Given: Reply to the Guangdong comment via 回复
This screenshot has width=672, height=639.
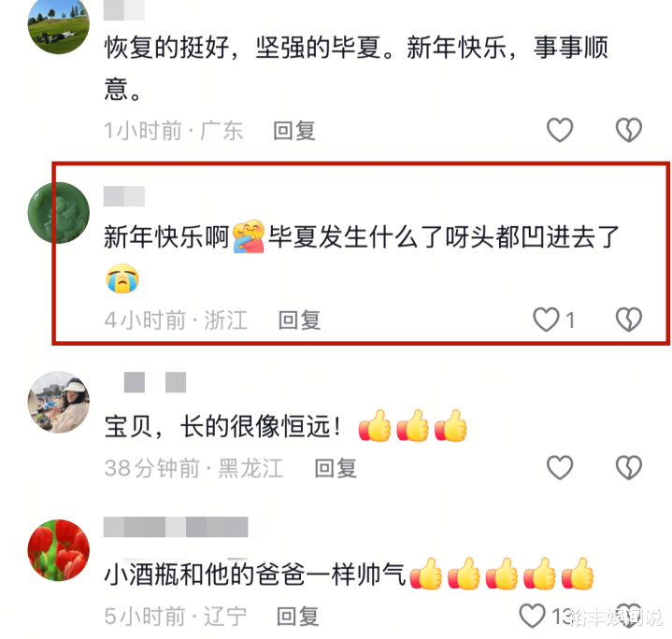Looking at the screenshot, I should click(x=294, y=131).
